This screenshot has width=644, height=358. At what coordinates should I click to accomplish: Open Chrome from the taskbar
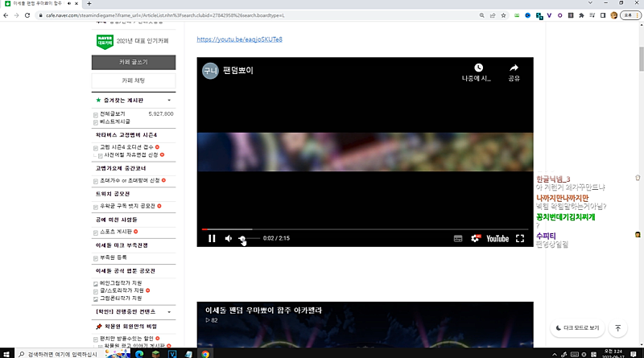tap(205, 354)
